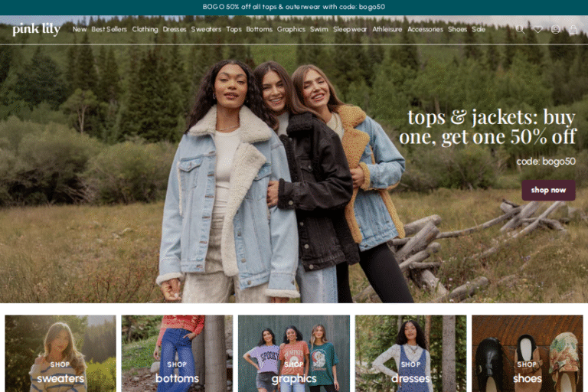
Task: Open the shop shoes tile
Action: [x=528, y=354]
